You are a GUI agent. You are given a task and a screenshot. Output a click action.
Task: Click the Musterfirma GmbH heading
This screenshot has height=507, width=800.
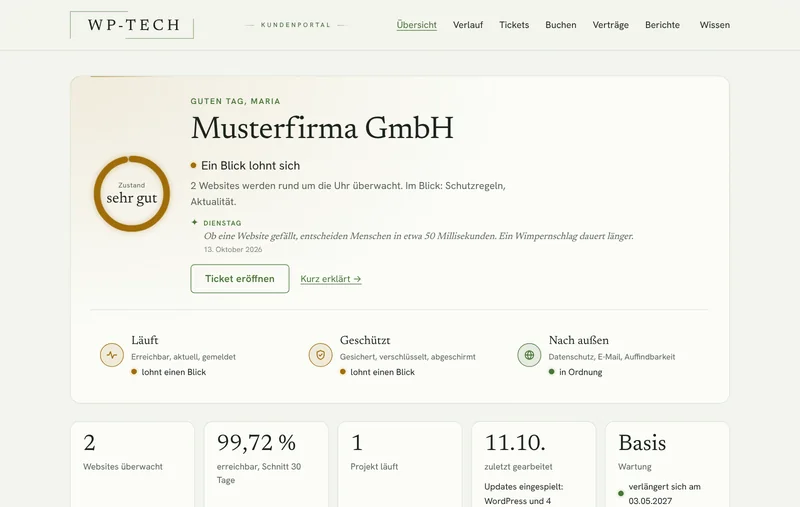[x=322, y=128]
